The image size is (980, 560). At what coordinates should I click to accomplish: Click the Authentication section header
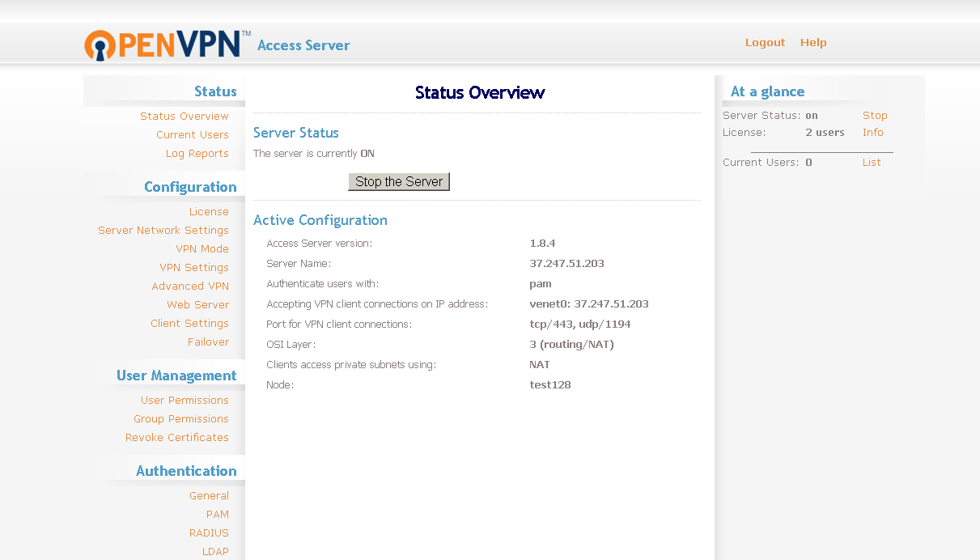click(186, 471)
